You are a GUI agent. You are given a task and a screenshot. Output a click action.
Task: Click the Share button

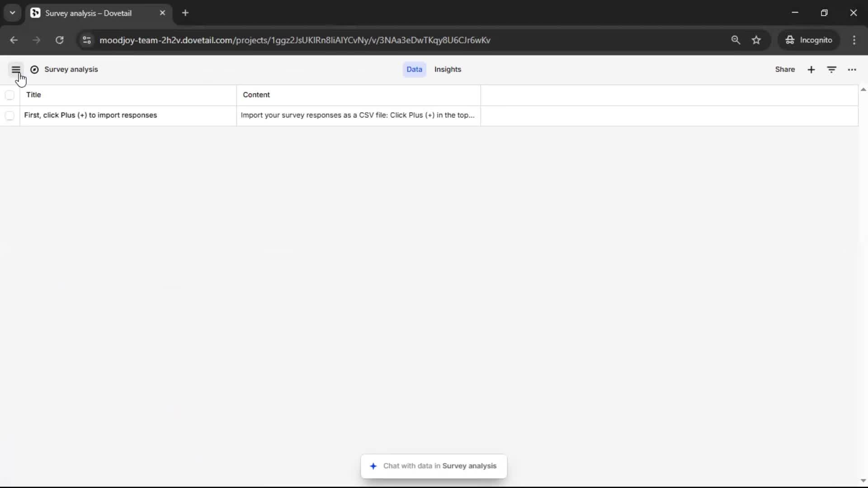click(x=785, y=70)
